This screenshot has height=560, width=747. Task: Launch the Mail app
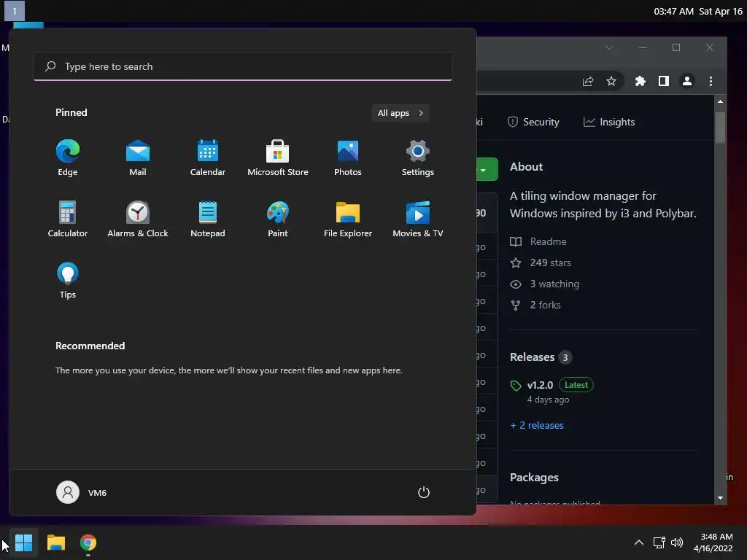pyautogui.click(x=138, y=158)
